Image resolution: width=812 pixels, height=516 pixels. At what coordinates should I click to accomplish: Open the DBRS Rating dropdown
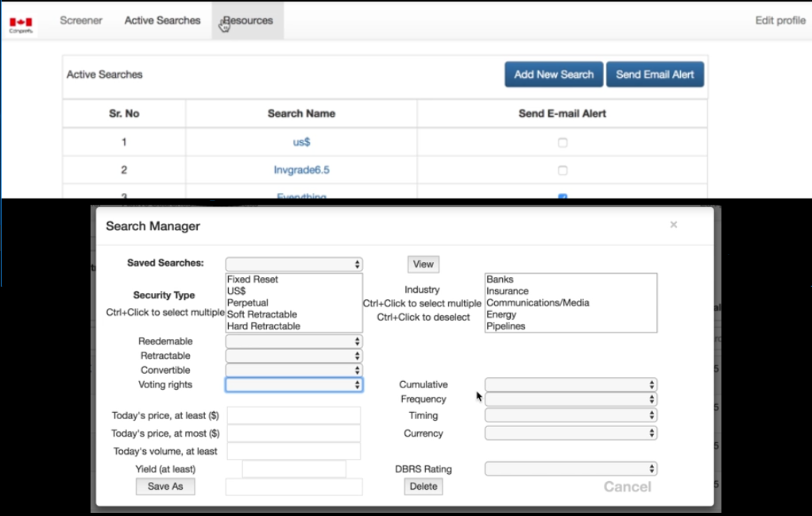click(570, 469)
